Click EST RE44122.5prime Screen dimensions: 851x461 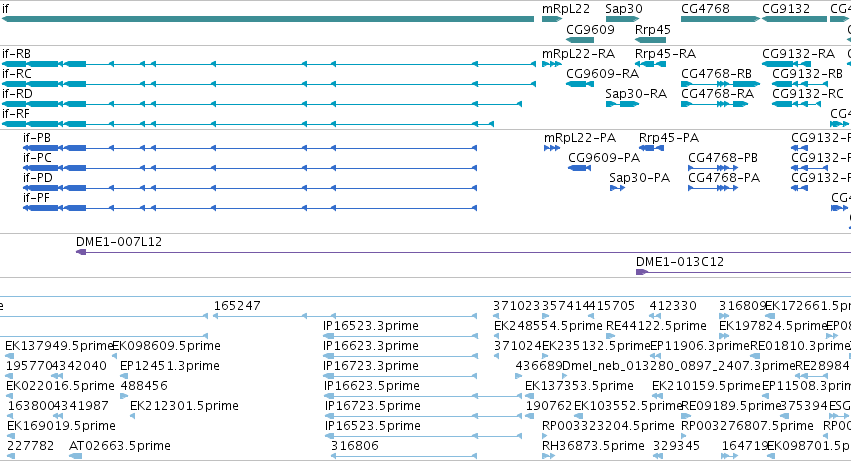(x=612, y=336)
